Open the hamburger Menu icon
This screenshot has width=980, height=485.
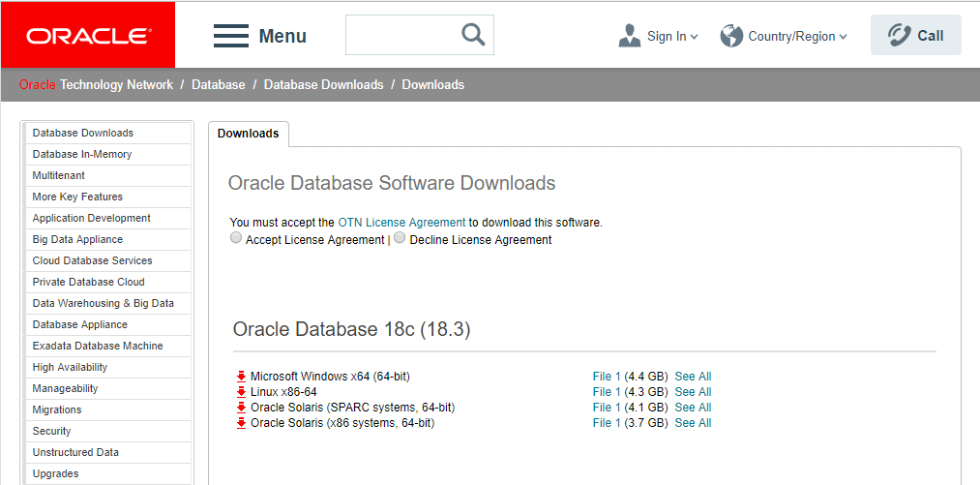pos(231,36)
